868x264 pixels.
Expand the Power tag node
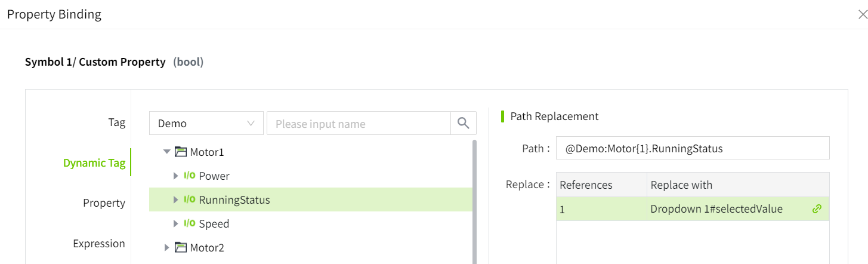176,176
